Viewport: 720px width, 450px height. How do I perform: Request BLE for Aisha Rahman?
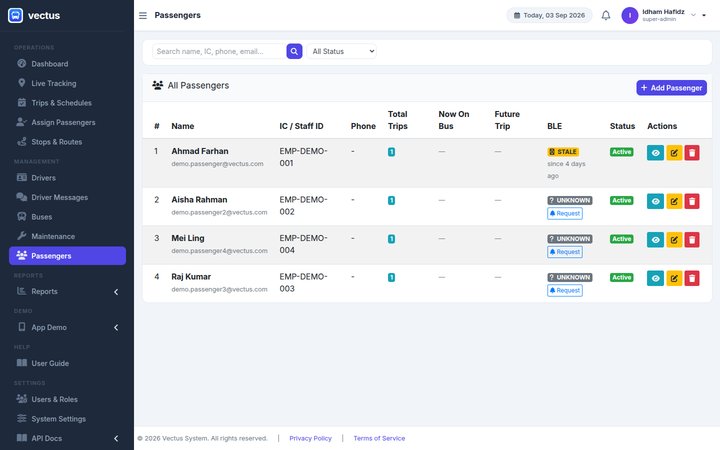565,214
